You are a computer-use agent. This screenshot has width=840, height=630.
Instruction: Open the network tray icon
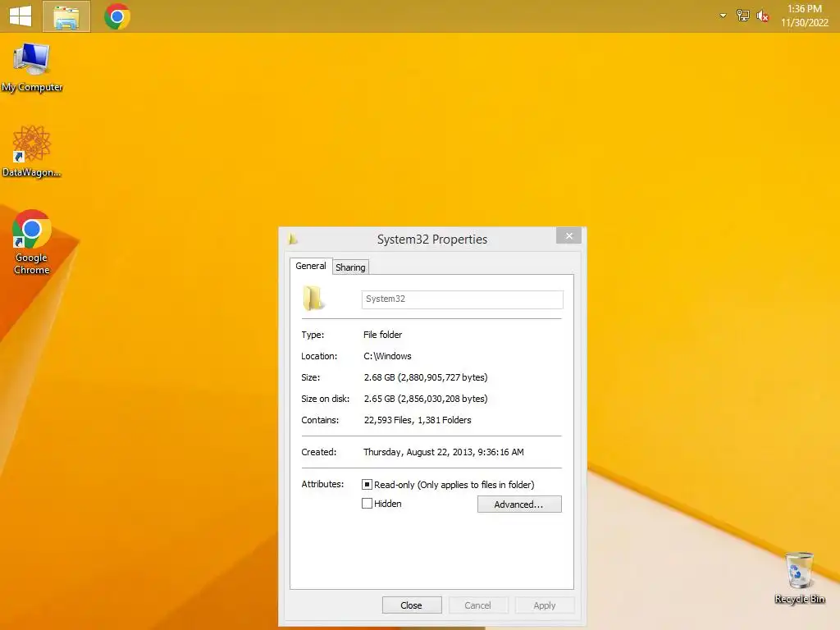742,16
